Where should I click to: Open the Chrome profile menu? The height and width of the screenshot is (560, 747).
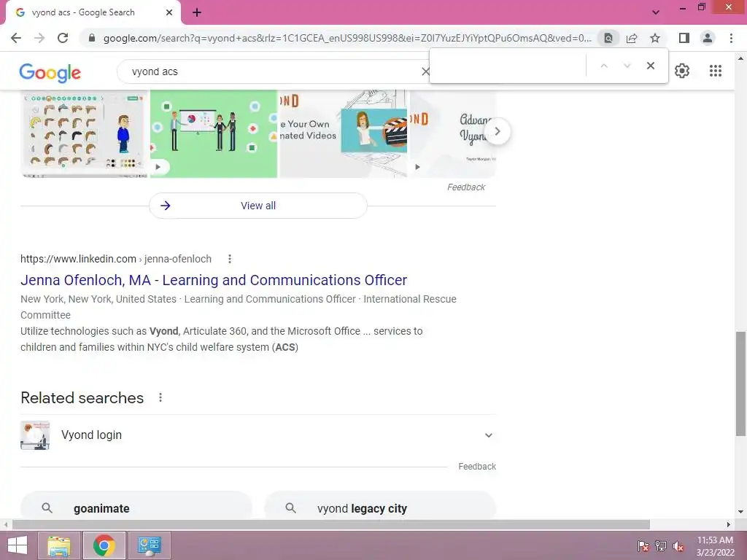[708, 38]
